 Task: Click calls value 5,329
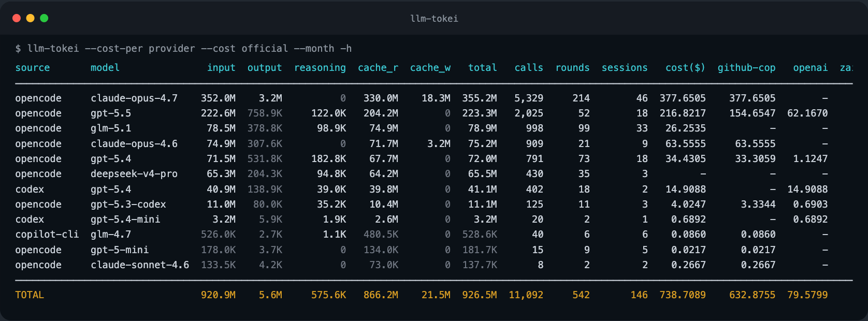point(529,98)
